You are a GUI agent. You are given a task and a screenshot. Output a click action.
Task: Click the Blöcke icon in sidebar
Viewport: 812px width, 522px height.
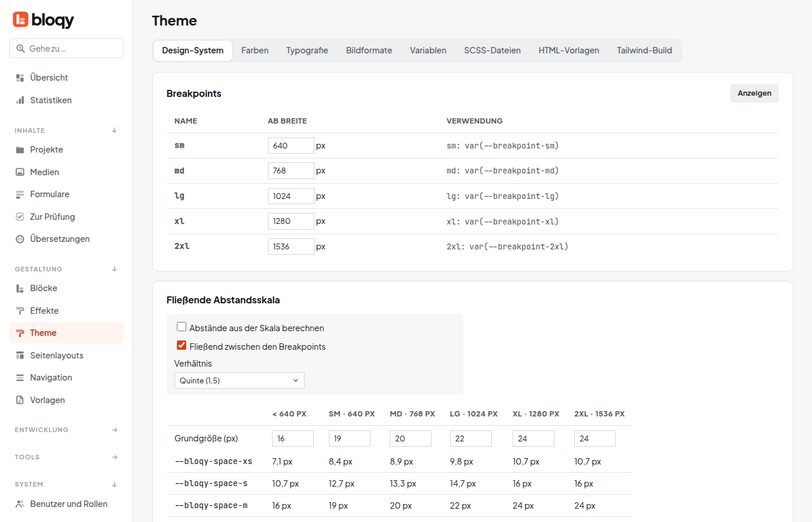click(x=20, y=288)
